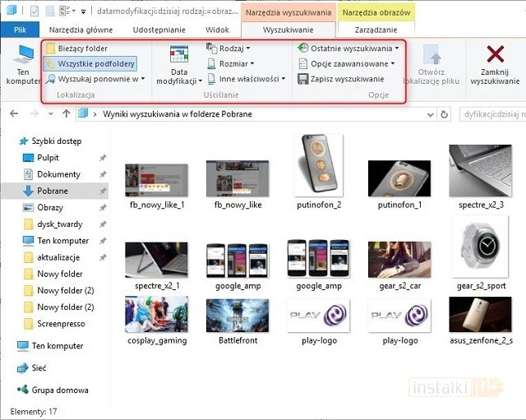The width and height of the screenshot is (526, 420).
Task: Open Data modyfikacji calendar filter
Action: (x=178, y=56)
